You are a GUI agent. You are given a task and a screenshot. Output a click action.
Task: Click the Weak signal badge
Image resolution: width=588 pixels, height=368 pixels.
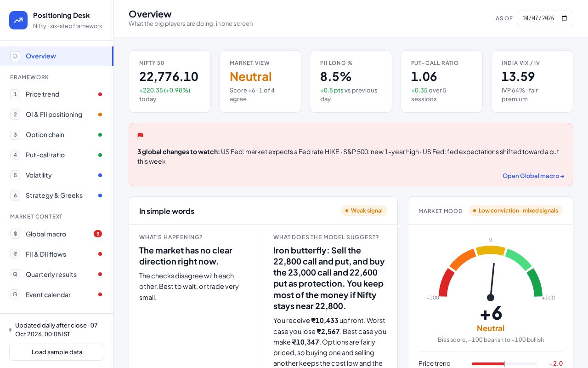point(364,211)
